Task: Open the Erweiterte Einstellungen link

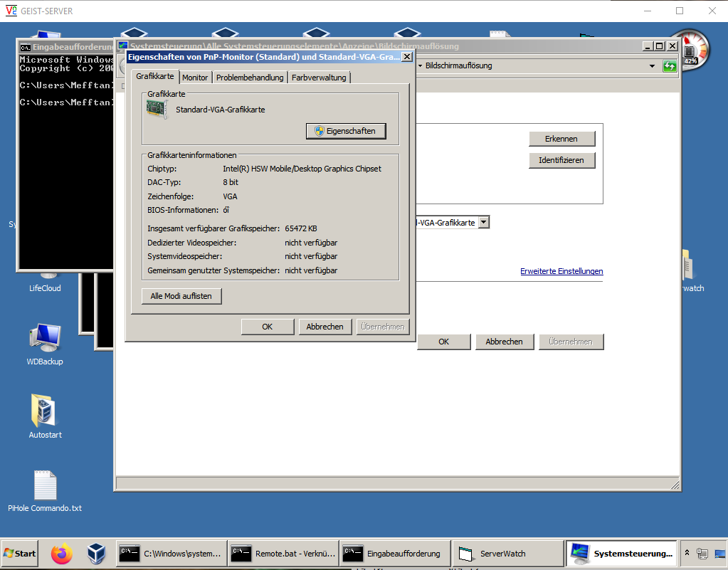Action: click(x=561, y=271)
